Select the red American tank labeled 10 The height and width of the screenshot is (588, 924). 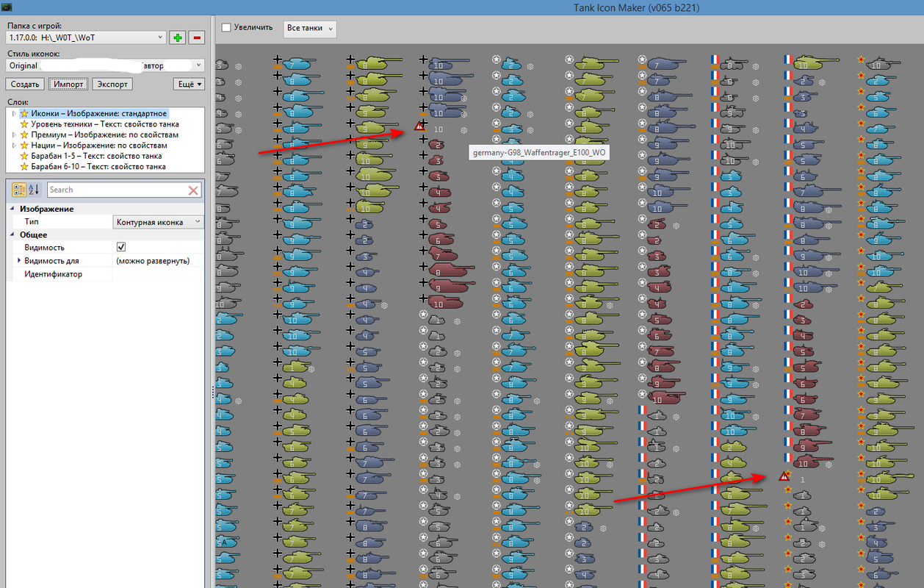click(x=667, y=399)
